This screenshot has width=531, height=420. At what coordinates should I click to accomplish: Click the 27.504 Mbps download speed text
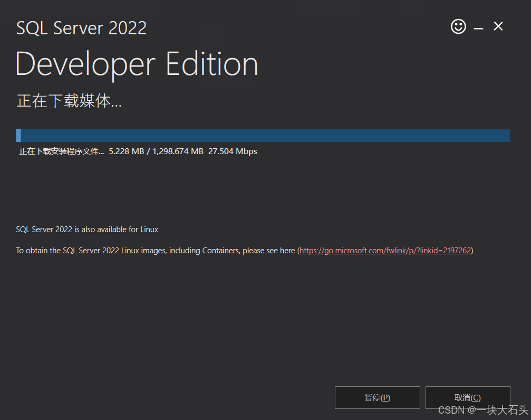click(233, 151)
